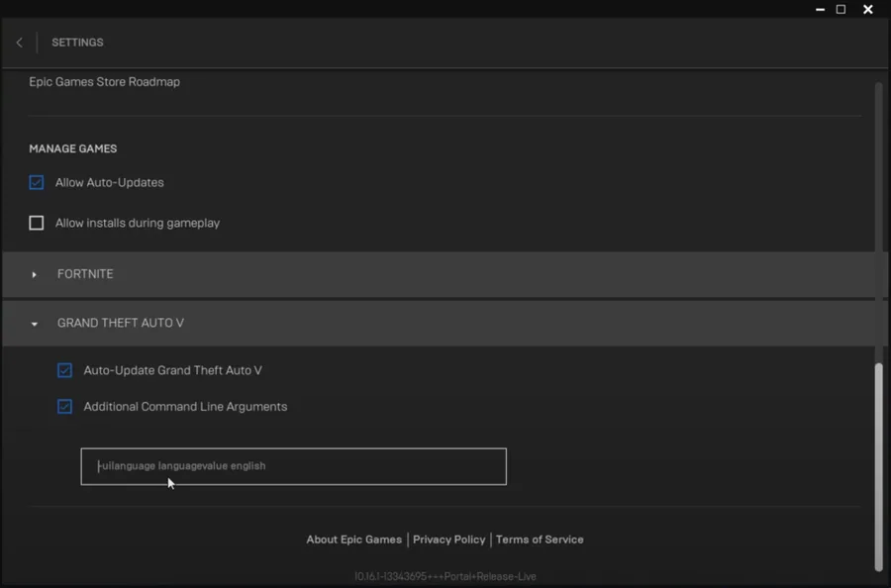
Task: Enable Allow installs during gameplay
Action: 37,223
